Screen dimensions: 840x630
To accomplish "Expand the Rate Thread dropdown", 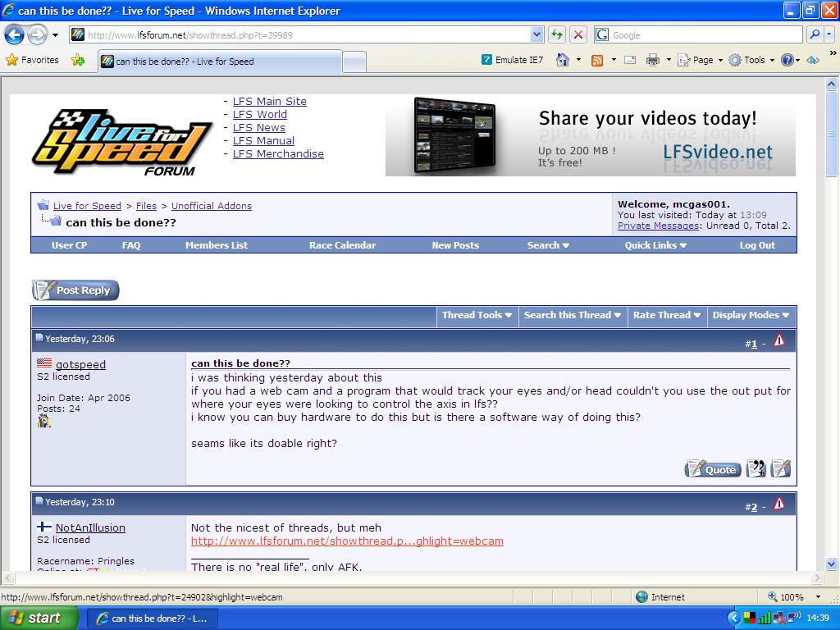I will (x=667, y=315).
